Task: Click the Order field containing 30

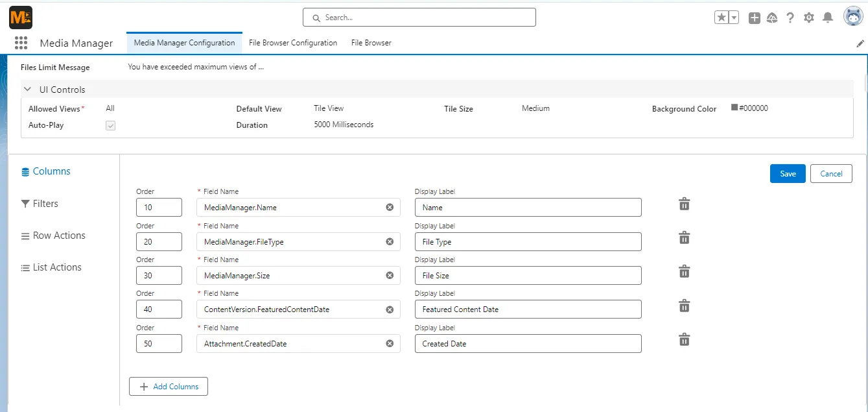Action: (x=159, y=275)
